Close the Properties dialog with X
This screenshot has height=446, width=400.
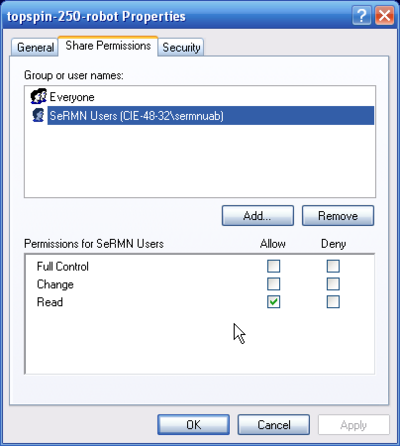click(384, 15)
